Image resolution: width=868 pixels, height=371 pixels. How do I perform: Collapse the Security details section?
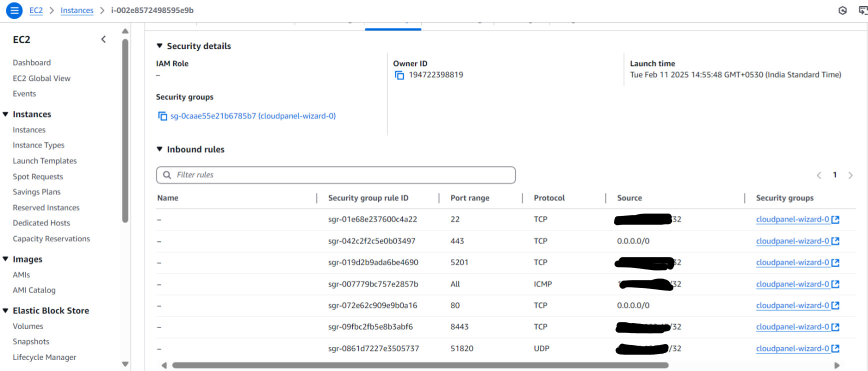[160, 46]
